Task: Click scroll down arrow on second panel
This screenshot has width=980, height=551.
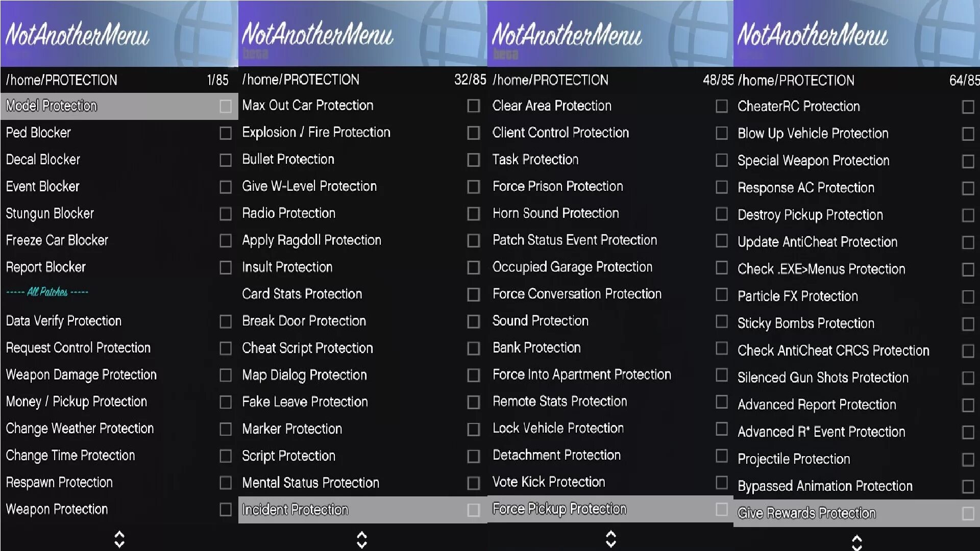Action: (x=361, y=542)
